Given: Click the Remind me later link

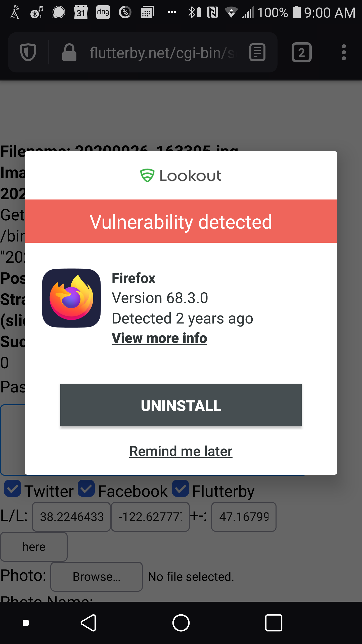Looking at the screenshot, I should point(181,451).
